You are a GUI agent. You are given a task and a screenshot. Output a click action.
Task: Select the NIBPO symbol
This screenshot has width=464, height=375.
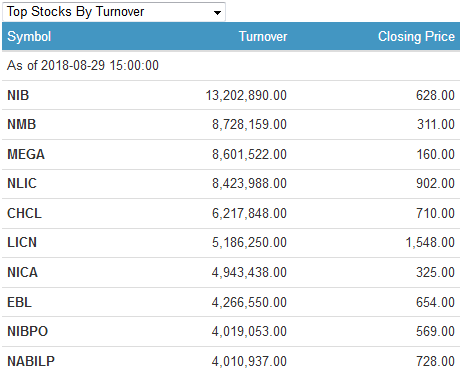pos(28,331)
